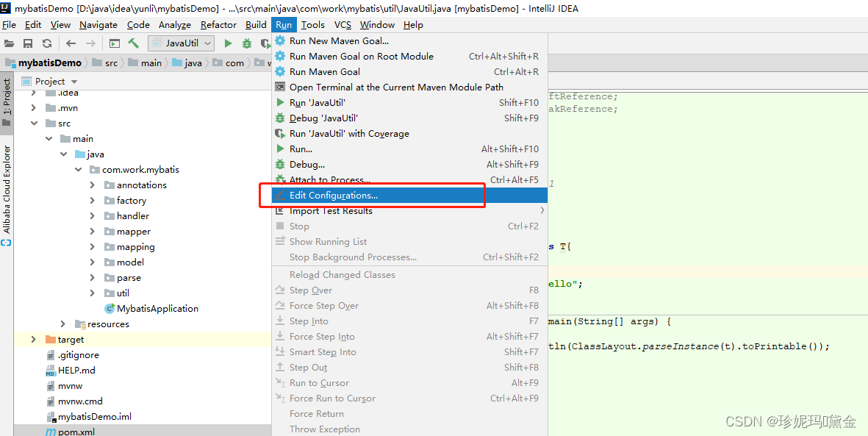The height and width of the screenshot is (436, 868).
Task: Expand the annotations package arrow
Action: pyautogui.click(x=93, y=185)
